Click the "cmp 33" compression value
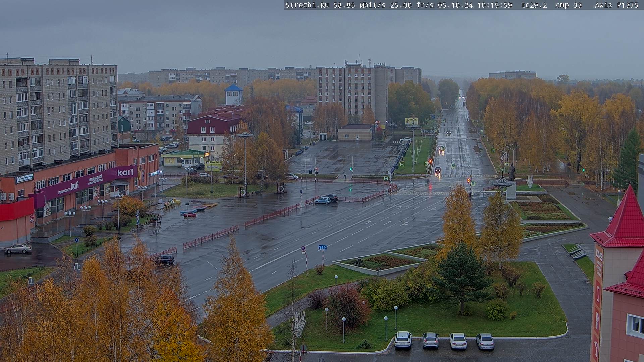This screenshot has height=362, width=644. click(x=569, y=5)
